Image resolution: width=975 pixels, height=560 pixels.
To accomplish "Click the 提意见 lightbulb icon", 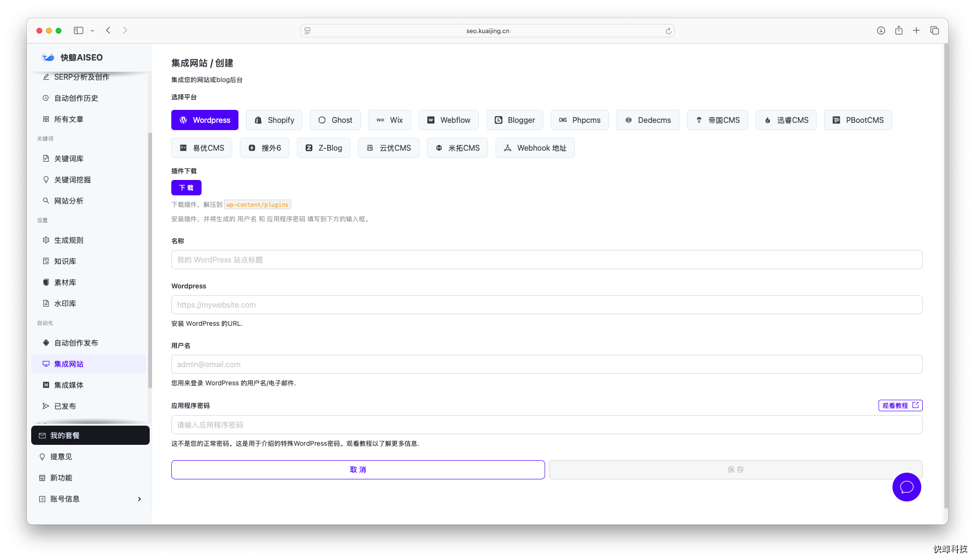I will pyautogui.click(x=42, y=457).
